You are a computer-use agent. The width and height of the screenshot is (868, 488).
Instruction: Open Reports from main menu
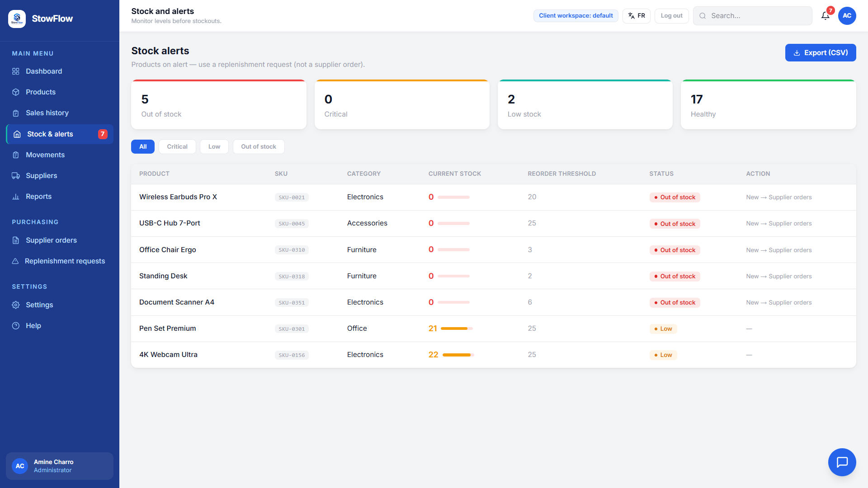pyautogui.click(x=60, y=197)
